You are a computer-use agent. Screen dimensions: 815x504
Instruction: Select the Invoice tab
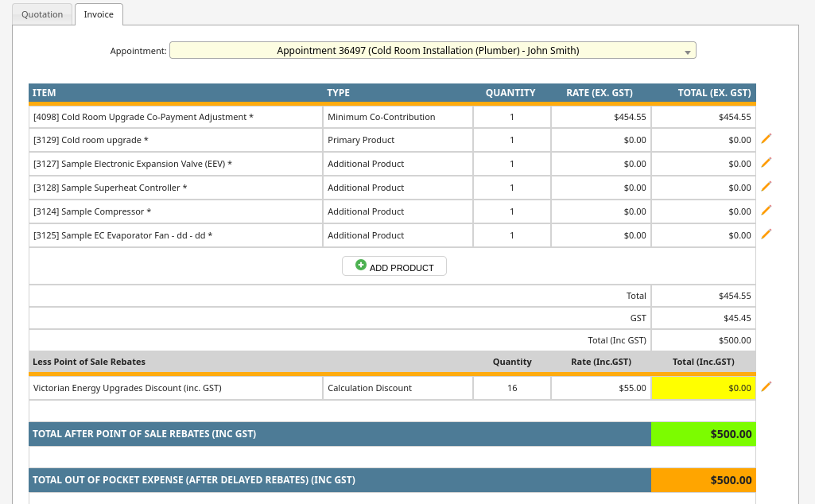[x=99, y=14]
